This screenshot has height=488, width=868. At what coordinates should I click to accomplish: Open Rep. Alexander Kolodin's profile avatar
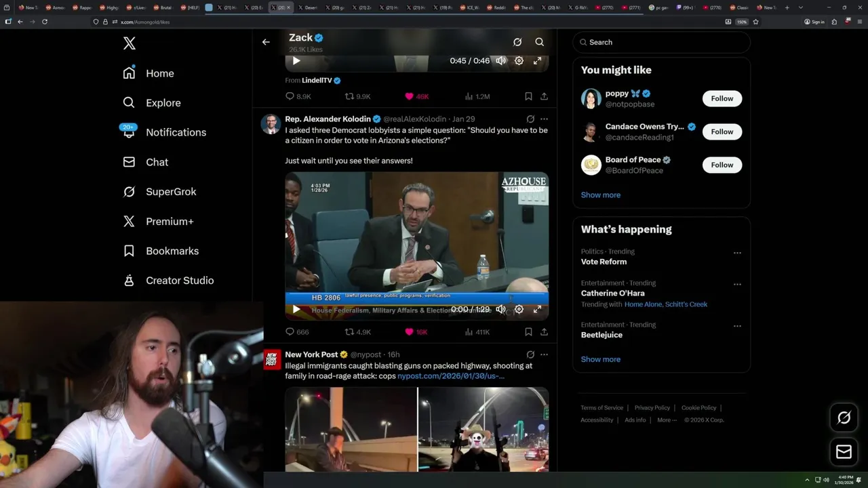pos(271,124)
